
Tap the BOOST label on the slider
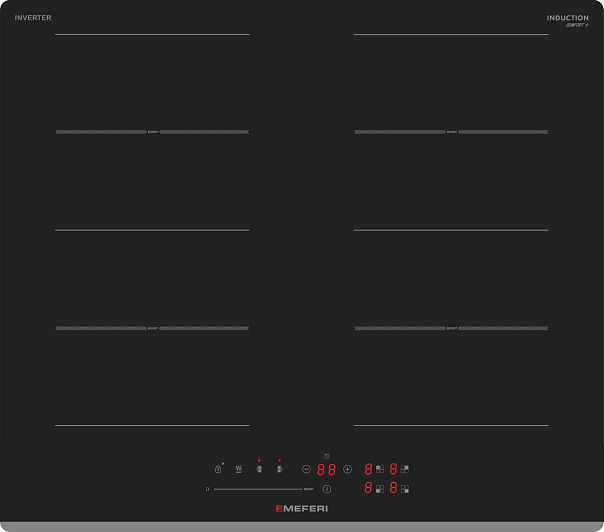pyautogui.click(x=309, y=489)
